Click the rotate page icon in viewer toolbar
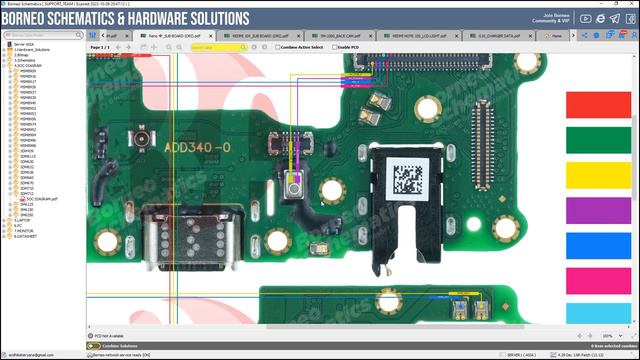The height and width of the screenshot is (360, 640). (143, 47)
